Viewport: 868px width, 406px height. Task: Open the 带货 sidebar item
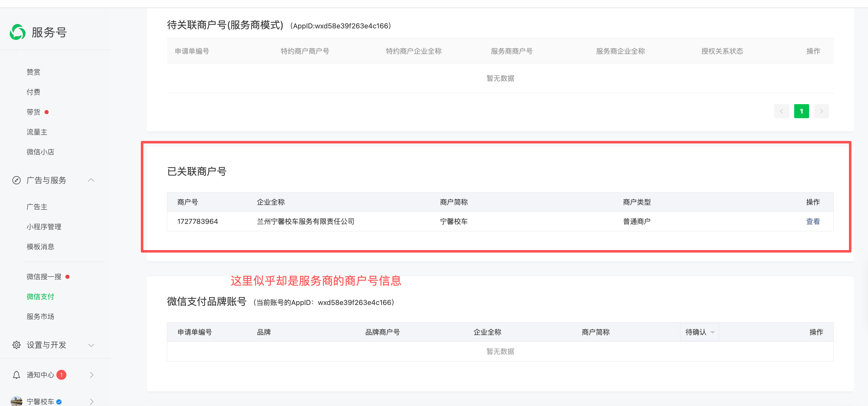(x=33, y=112)
